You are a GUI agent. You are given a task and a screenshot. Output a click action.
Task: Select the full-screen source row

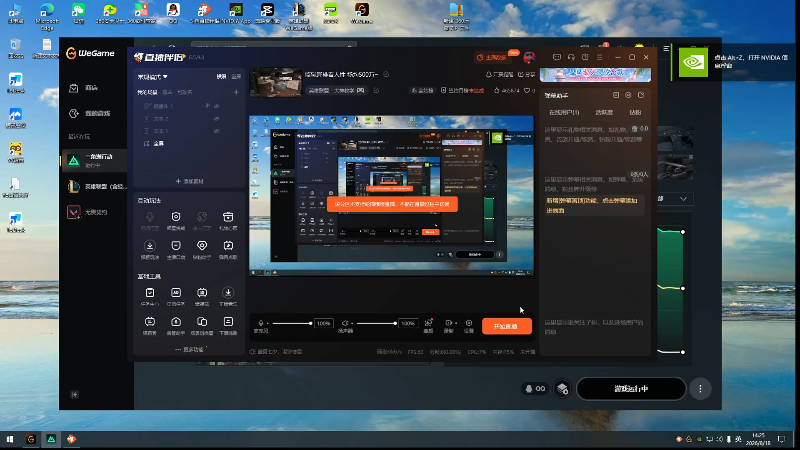pos(188,143)
